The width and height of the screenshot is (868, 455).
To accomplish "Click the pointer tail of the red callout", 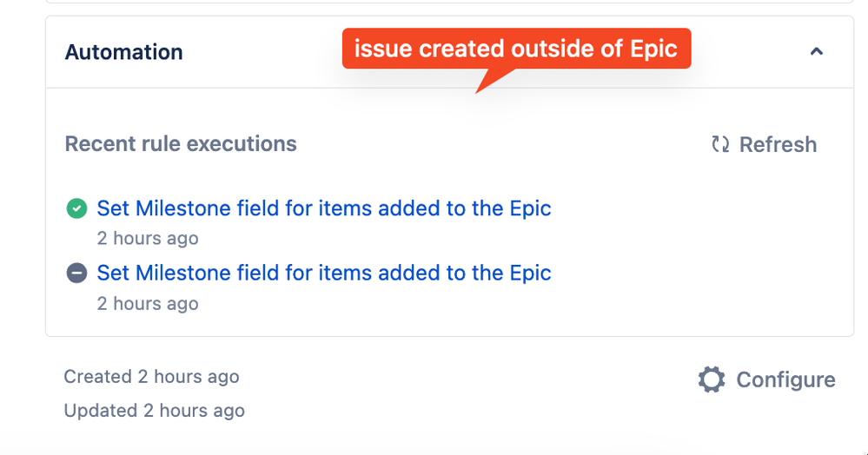I will (493, 80).
